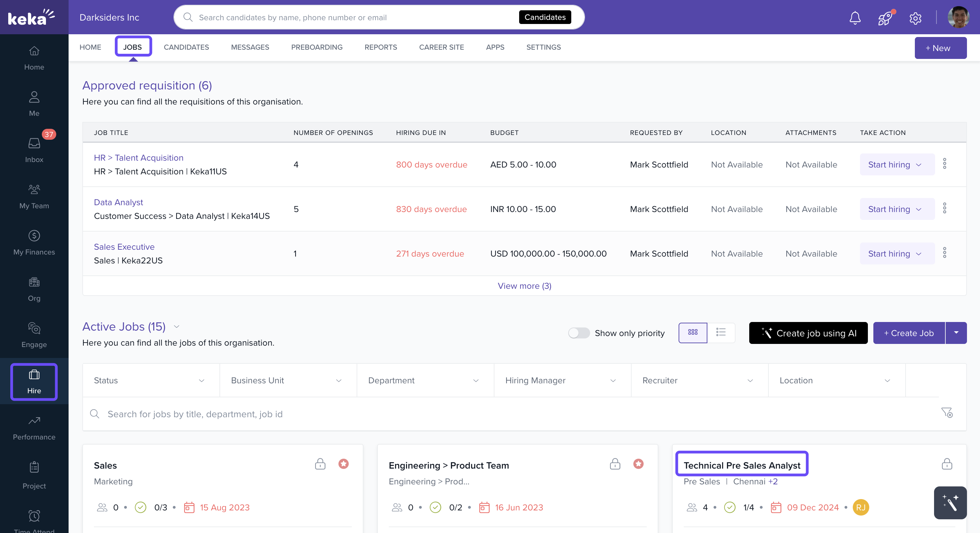Open three-dot menu for Data Analyst requisition

944,209
